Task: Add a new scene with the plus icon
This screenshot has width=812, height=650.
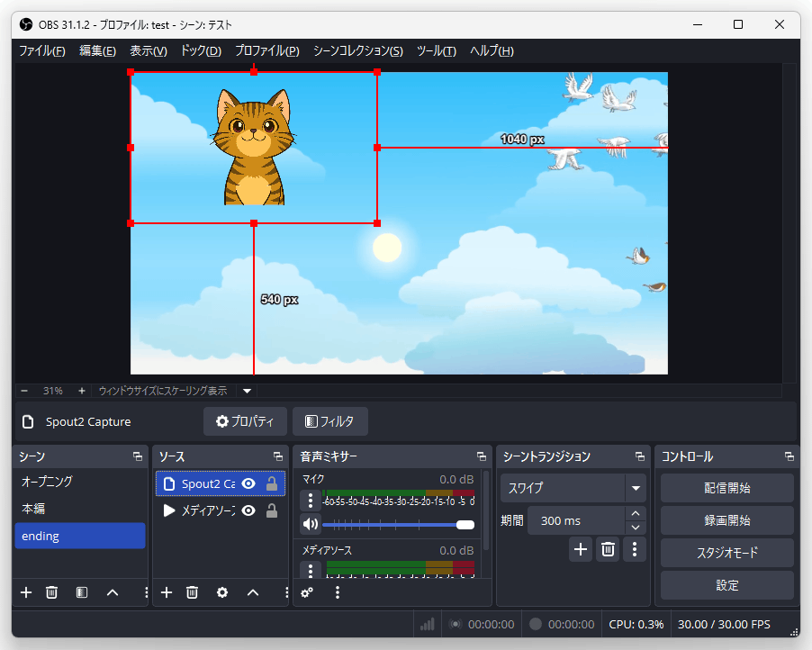Action: coord(26,592)
